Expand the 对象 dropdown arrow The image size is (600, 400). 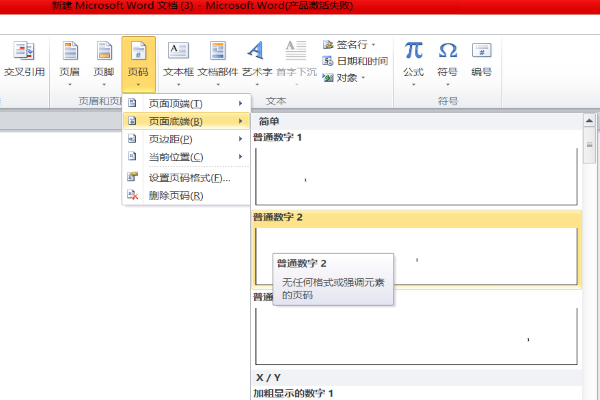coord(363,78)
